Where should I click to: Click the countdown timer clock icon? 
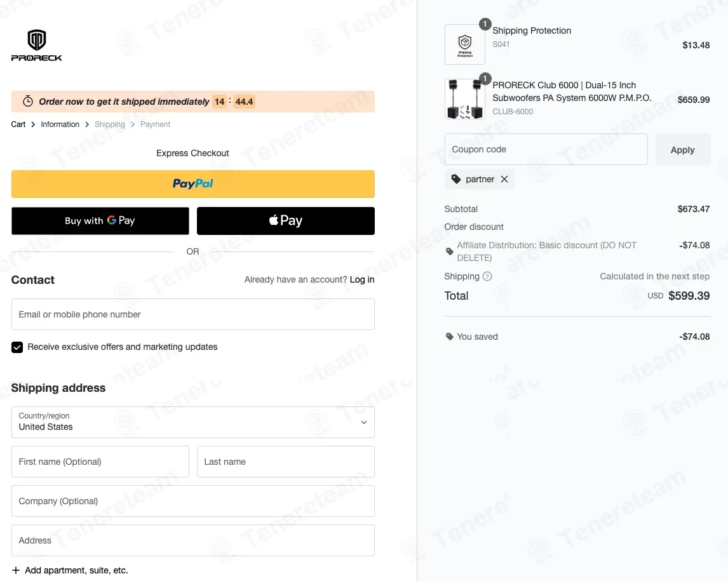[28, 102]
